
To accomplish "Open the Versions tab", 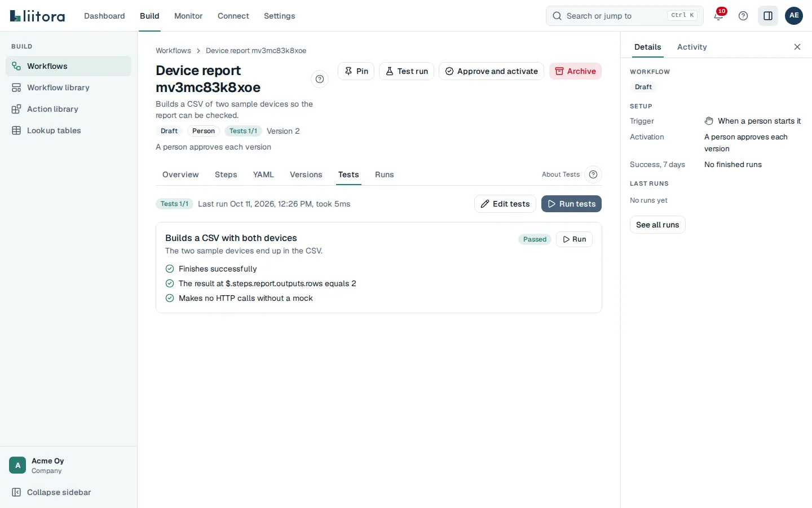I will coord(306,174).
